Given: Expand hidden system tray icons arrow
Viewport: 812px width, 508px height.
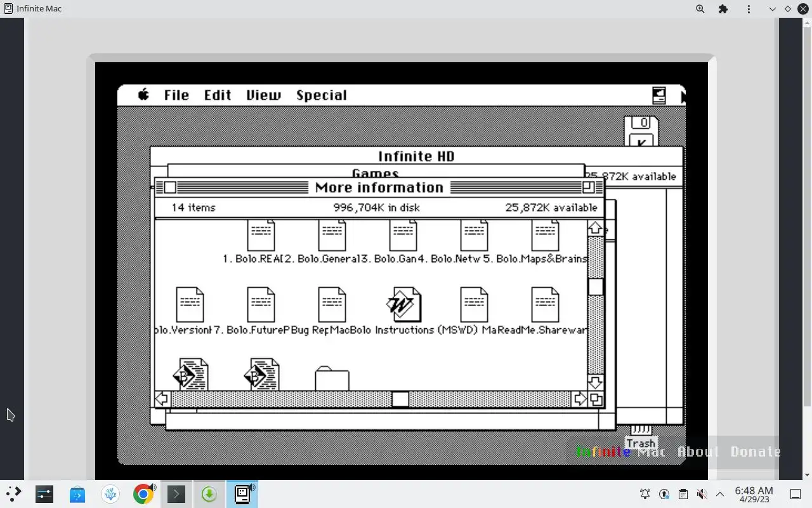Looking at the screenshot, I should click(720, 493).
